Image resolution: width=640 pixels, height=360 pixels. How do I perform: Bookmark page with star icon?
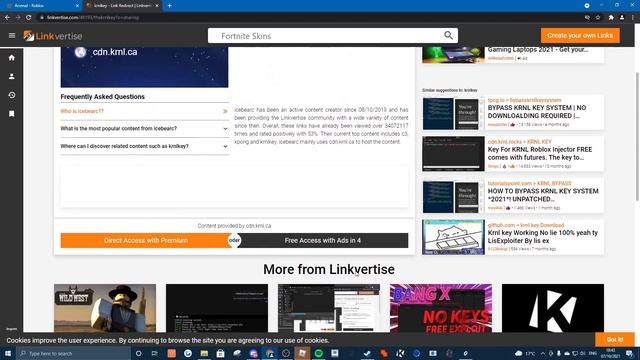(x=598, y=18)
